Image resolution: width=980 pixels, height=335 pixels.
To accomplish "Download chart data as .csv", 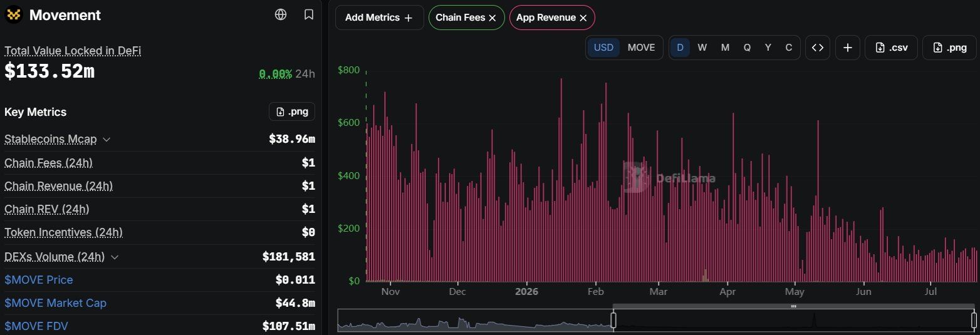I will coord(891,48).
